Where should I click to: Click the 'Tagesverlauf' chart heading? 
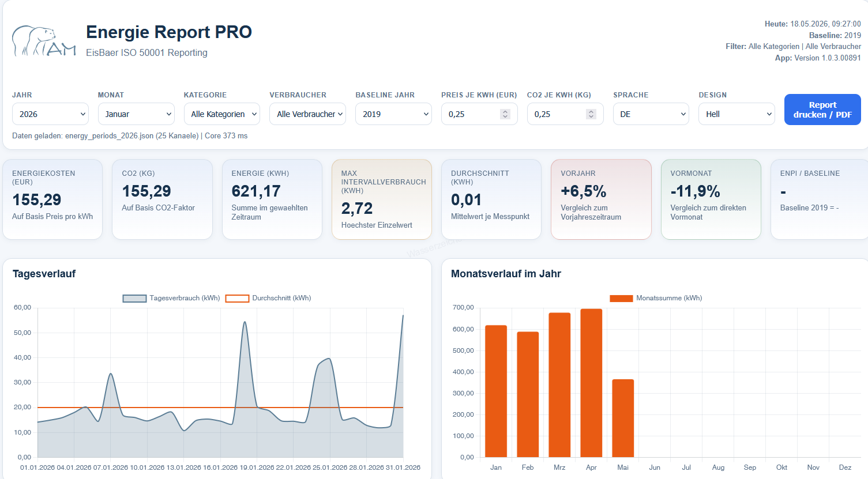click(x=44, y=274)
